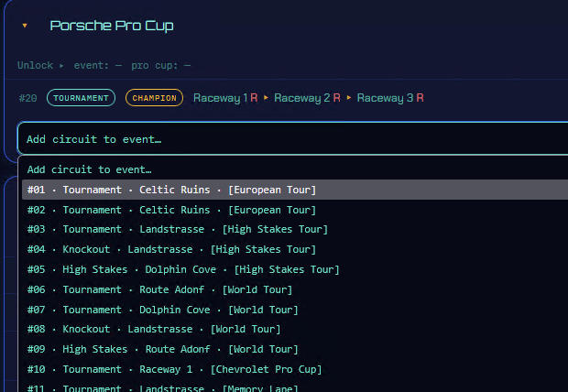The image size is (568, 392).
Task: Click the Unlock label
Action: pos(36,66)
